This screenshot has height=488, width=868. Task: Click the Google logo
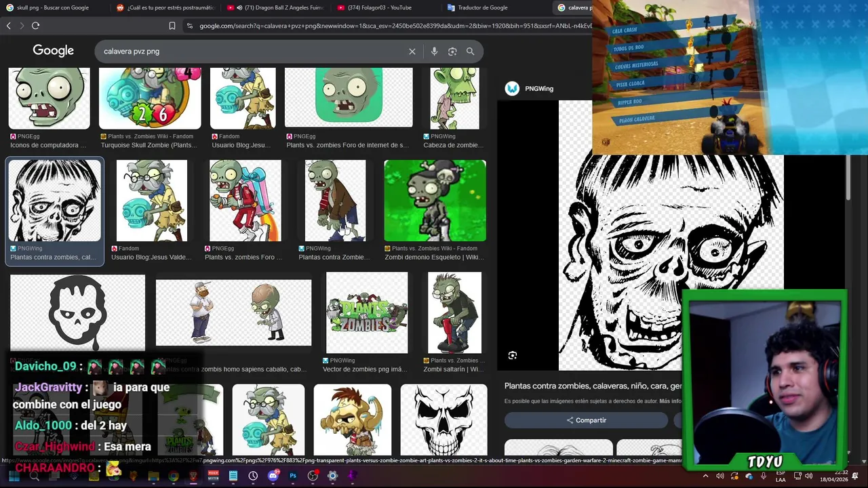[x=53, y=51]
